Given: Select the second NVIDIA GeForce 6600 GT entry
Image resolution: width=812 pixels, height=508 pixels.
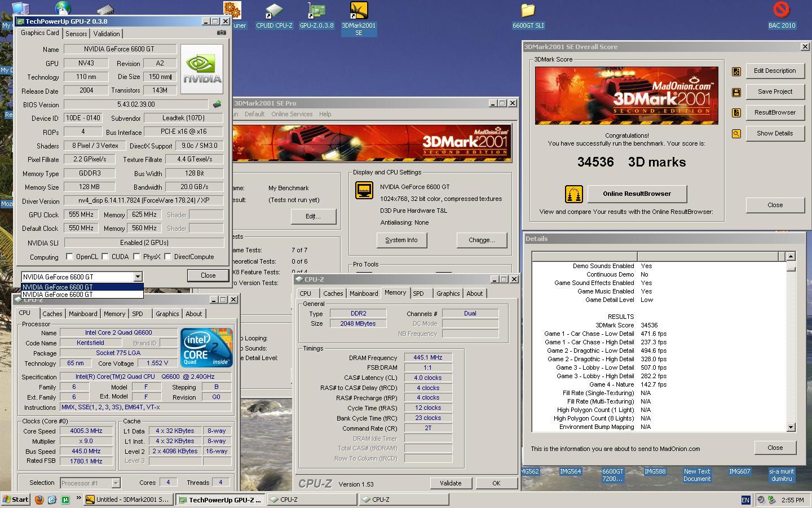Looking at the screenshot, I should pos(82,294).
